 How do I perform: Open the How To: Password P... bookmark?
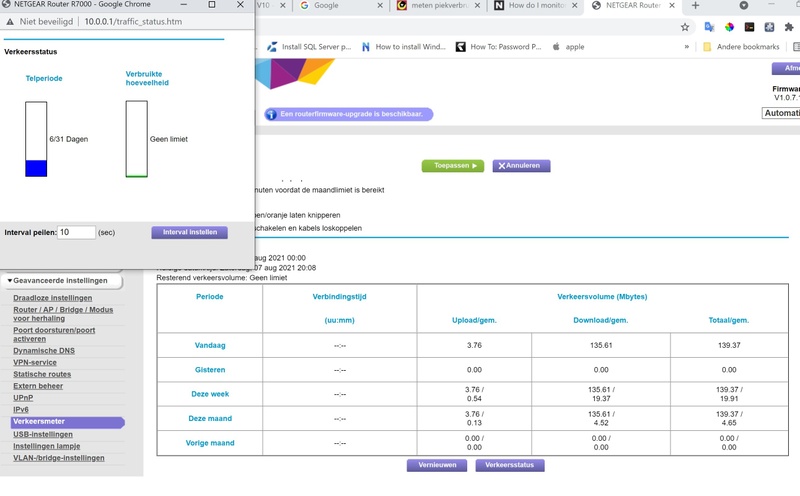click(498, 47)
